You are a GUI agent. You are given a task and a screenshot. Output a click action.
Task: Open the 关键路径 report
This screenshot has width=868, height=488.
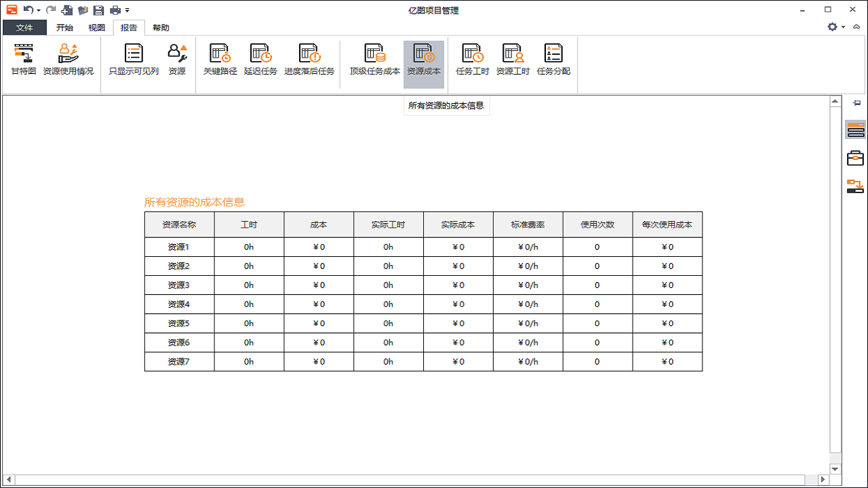pos(218,60)
